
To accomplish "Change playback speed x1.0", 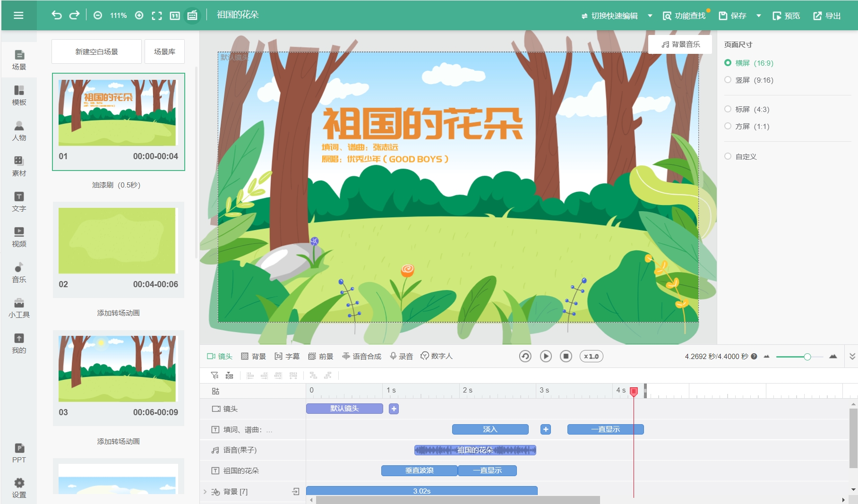I will click(x=592, y=356).
